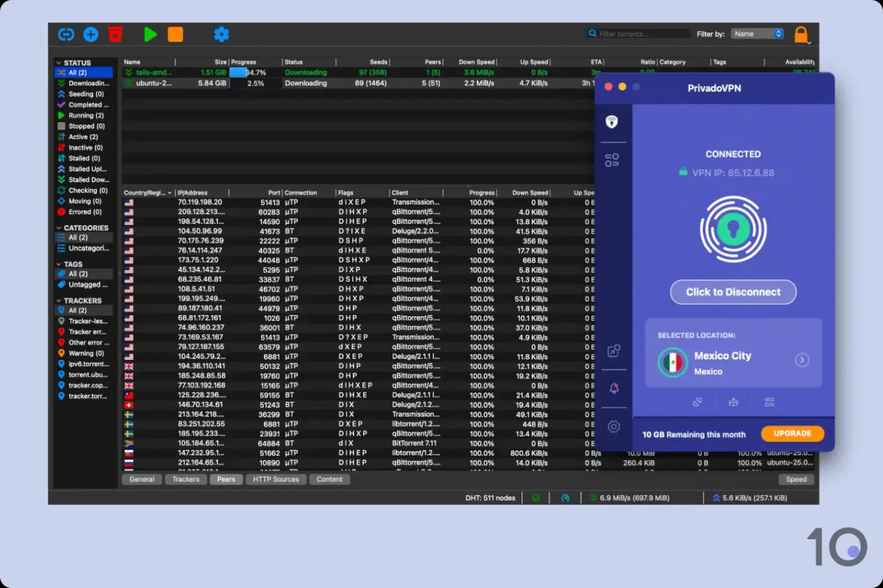Collapse the CATEGORIES sidebar section

coord(59,228)
